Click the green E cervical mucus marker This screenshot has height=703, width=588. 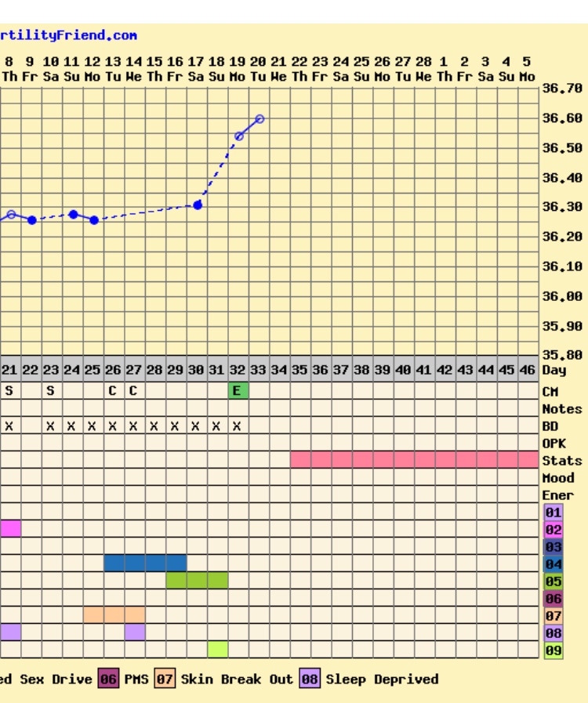tap(238, 391)
